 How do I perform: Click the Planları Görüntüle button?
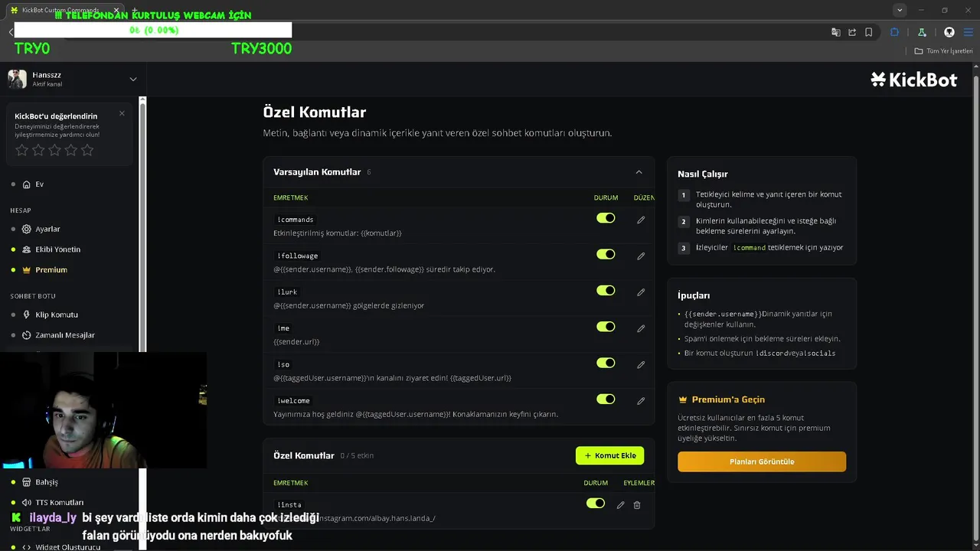[762, 461]
